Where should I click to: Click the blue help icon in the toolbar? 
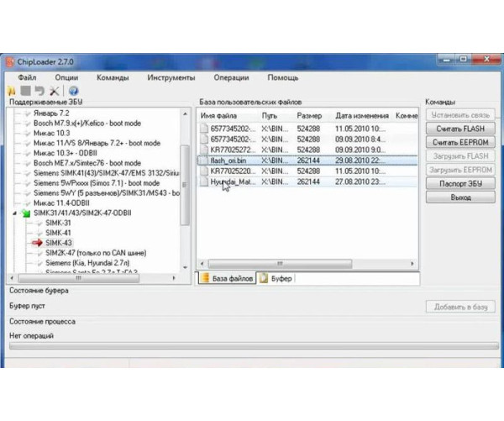pyautogui.click(x=73, y=91)
